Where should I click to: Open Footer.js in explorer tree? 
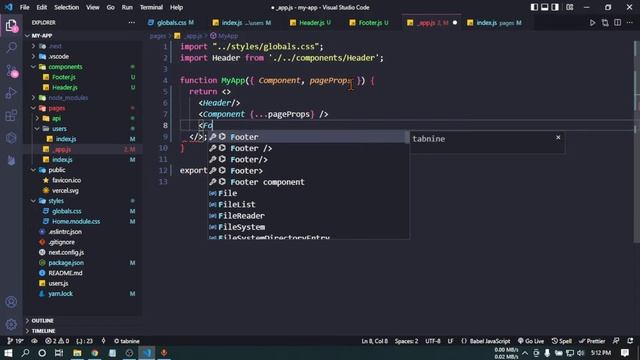(64, 77)
